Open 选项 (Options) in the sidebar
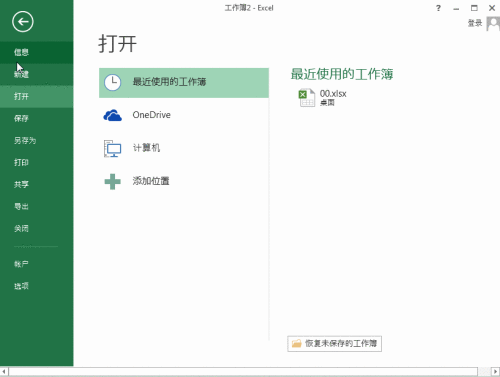The image size is (500, 377). 37,286
